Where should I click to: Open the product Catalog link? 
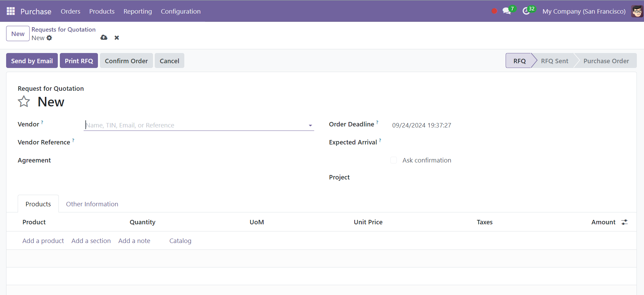(x=180, y=241)
